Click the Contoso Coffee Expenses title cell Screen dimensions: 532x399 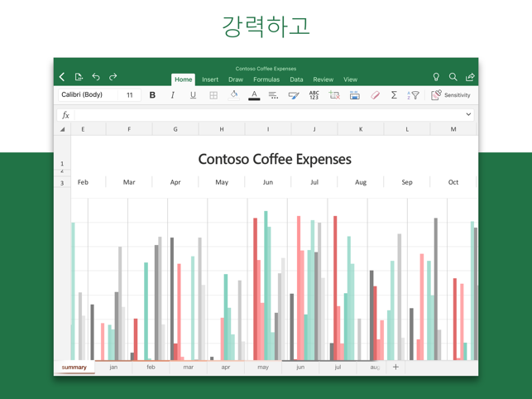(275, 159)
